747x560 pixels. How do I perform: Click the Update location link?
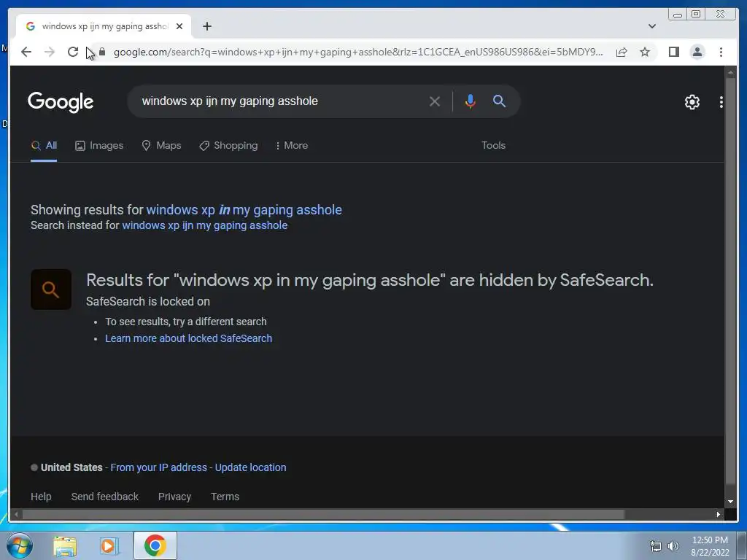click(251, 467)
